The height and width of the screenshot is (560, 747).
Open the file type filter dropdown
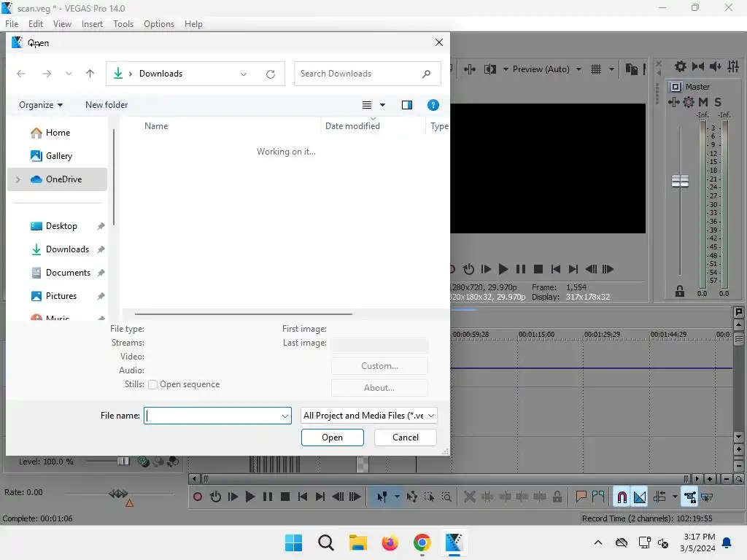(x=369, y=415)
